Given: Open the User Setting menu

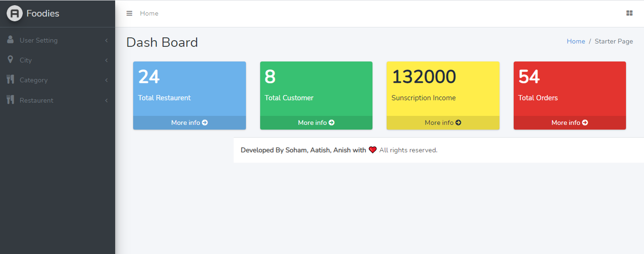Looking at the screenshot, I should click(x=57, y=40).
